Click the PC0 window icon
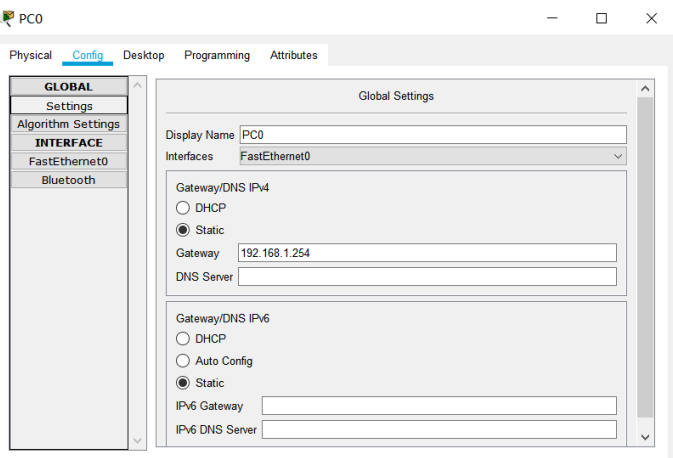 (x=8, y=18)
